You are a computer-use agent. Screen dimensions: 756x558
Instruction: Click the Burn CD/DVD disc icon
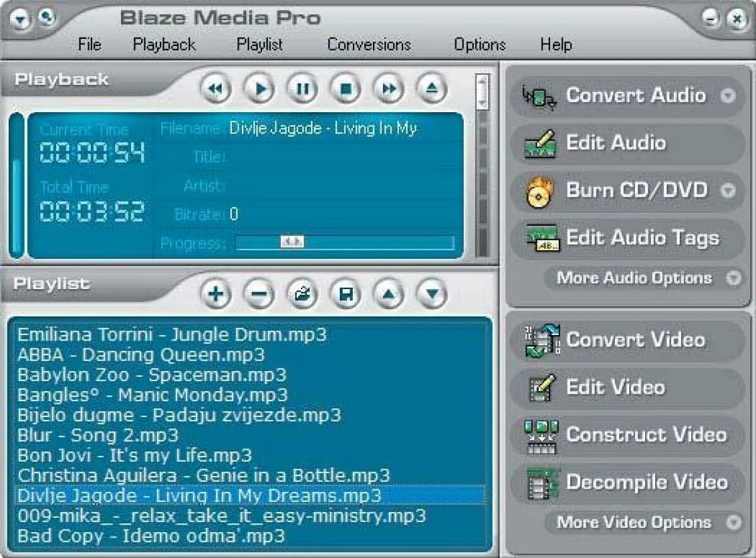[x=541, y=191]
